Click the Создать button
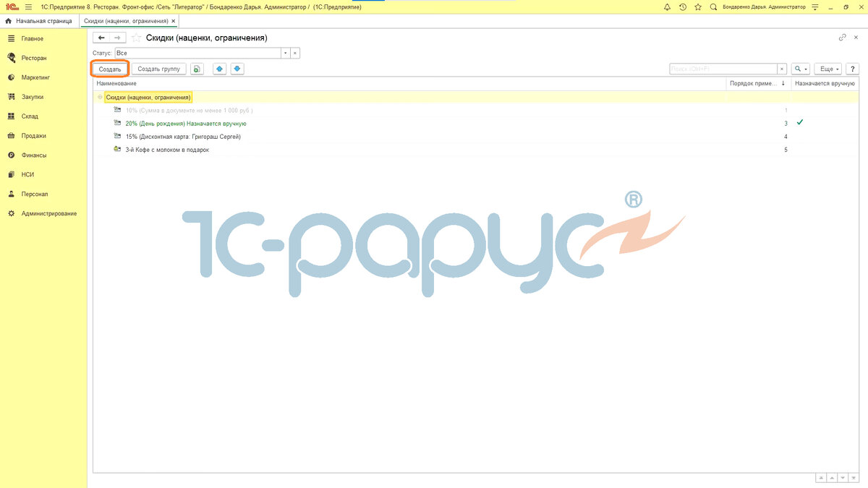The height and width of the screenshot is (488, 868). [x=110, y=69]
